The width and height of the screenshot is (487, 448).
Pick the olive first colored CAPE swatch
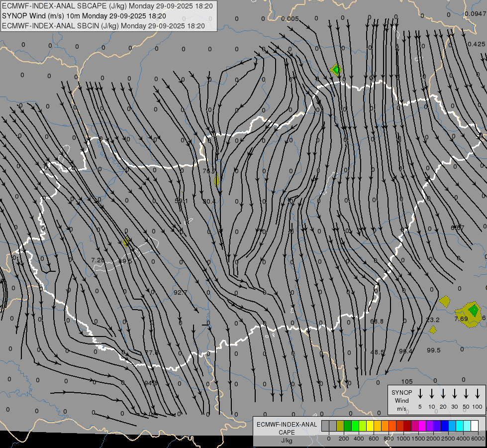coord(340,426)
